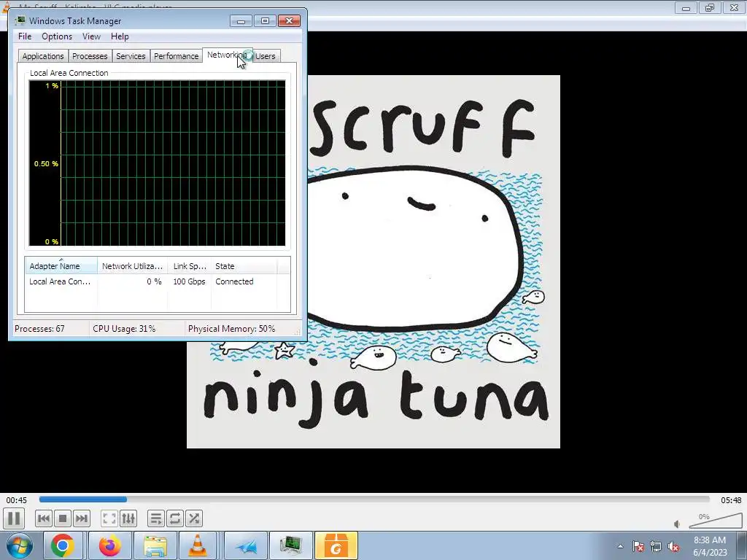Stop playback in VLC
The width and height of the screenshot is (747, 560).
click(63, 518)
